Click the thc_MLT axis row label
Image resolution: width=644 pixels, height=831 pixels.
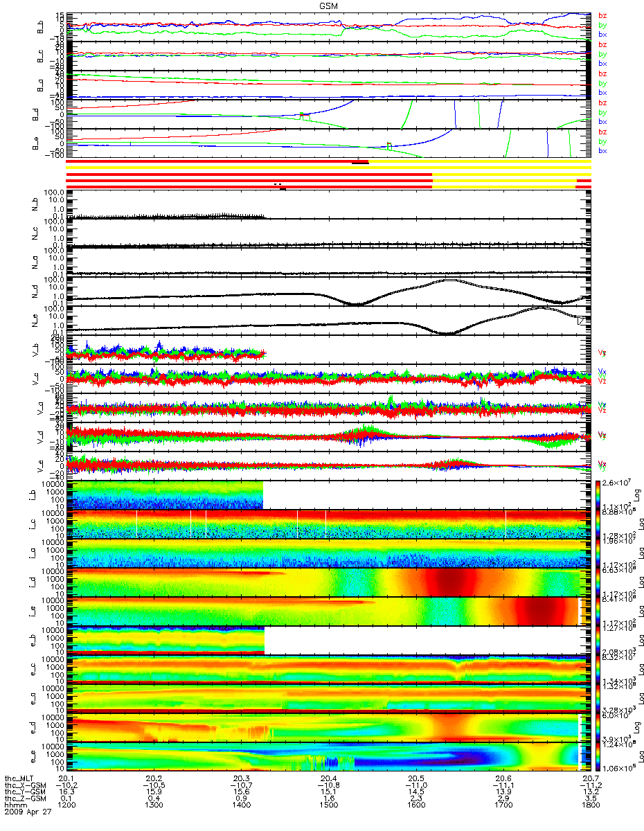19,779
